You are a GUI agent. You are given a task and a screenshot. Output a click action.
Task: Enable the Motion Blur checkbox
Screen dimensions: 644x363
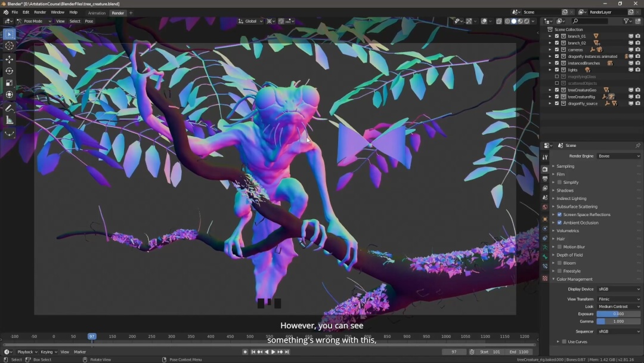(559, 247)
